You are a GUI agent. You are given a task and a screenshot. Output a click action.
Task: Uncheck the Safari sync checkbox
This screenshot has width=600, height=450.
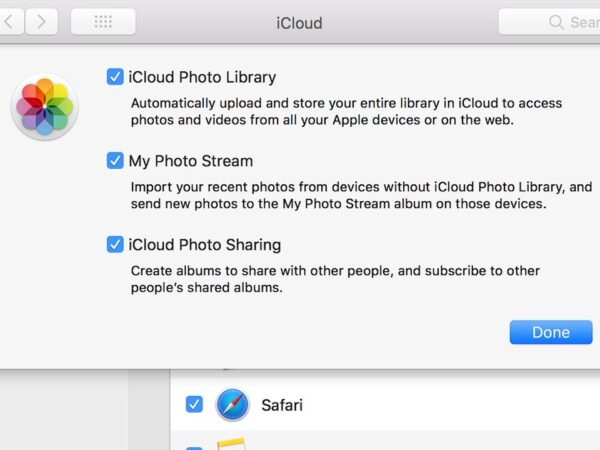[x=194, y=404]
